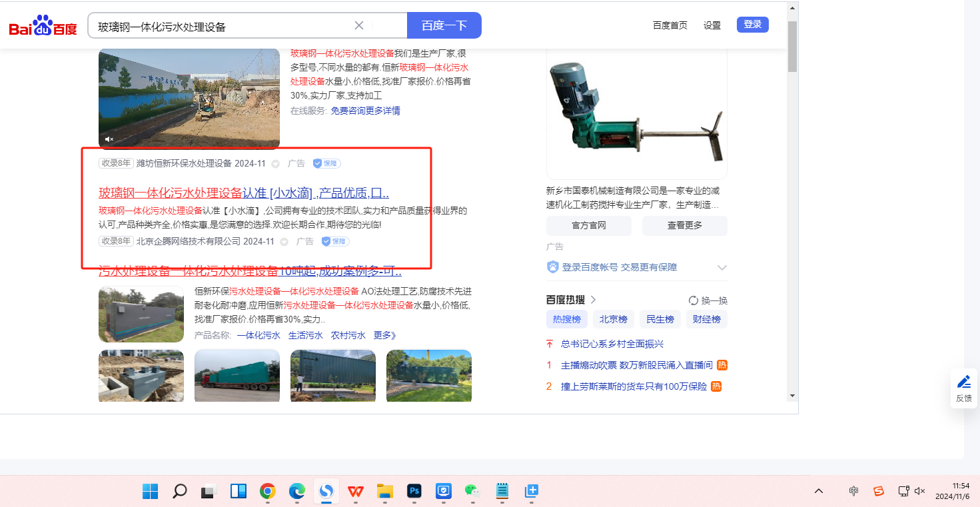Open WeChat from the taskbar
The image size is (980, 507).
pyautogui.click(x=472, y=492)
